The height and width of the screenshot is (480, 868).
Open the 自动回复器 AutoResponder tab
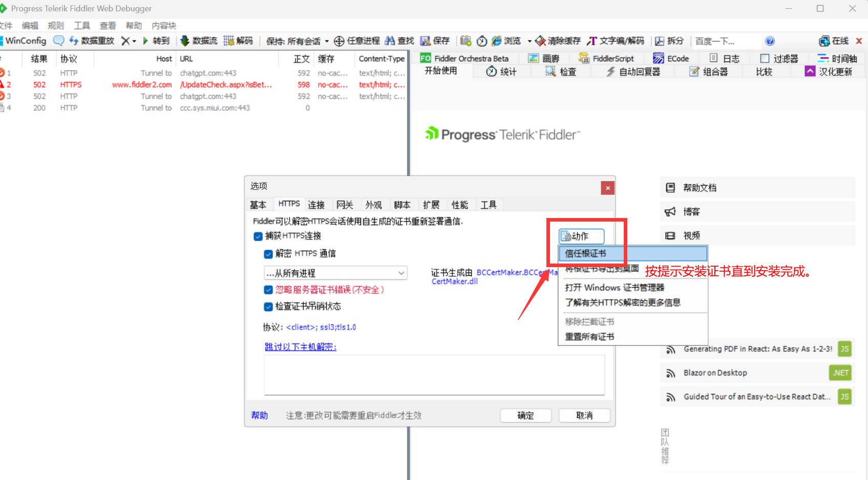[633, 72]
